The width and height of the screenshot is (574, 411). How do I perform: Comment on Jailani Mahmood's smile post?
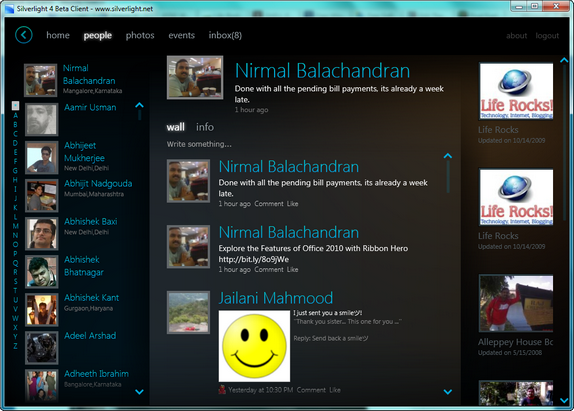[311, 390]
